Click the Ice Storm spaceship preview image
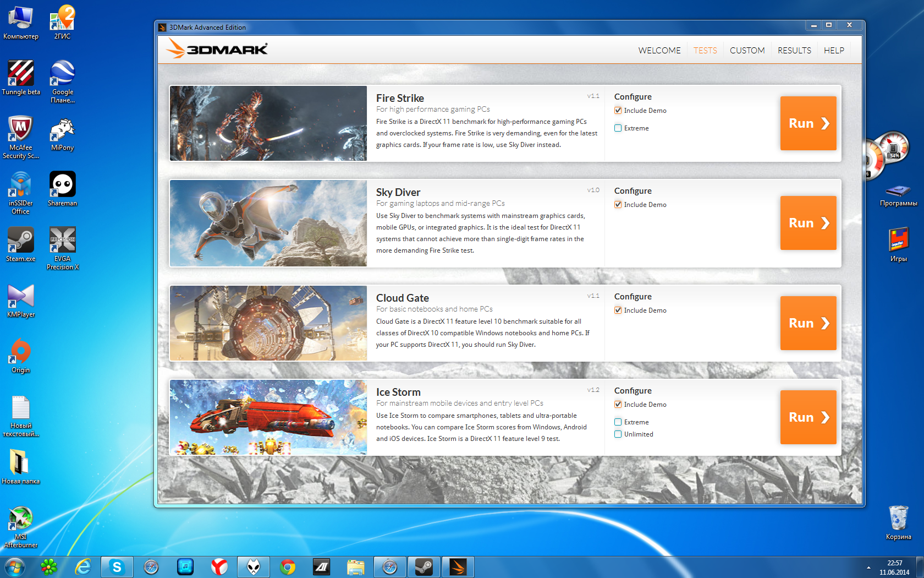This screenshot has width=924, height=578. click(268, 417)
